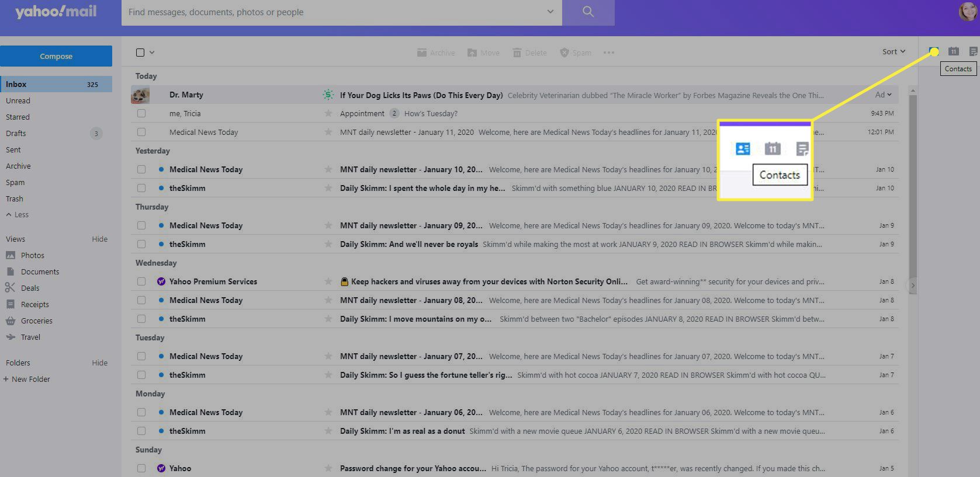Star the January 11 MNT newsletter

tap(328, 132)
